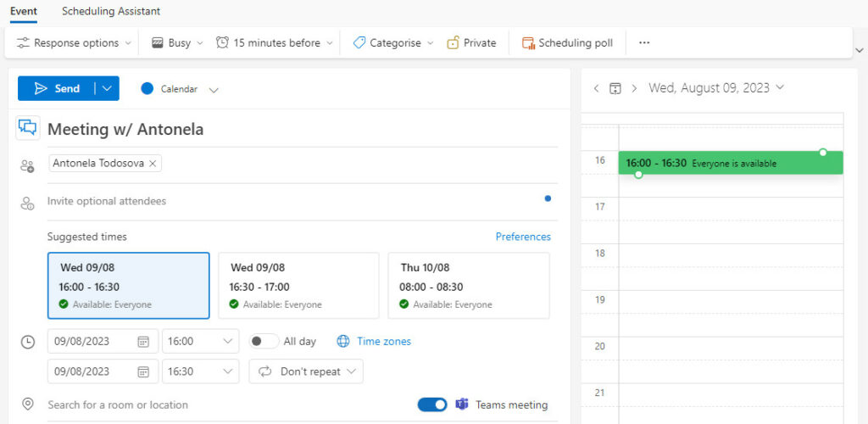Click the Categorise tag icon
The height and width of the screenshot is (424, 868).
[x=359, y=42]
